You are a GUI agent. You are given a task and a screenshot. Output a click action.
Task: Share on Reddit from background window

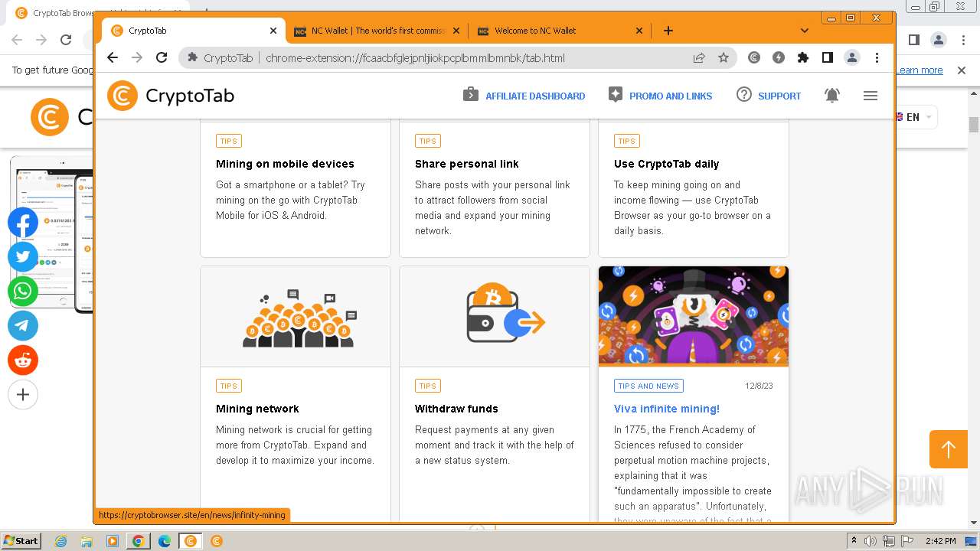(x=23, y=360)
